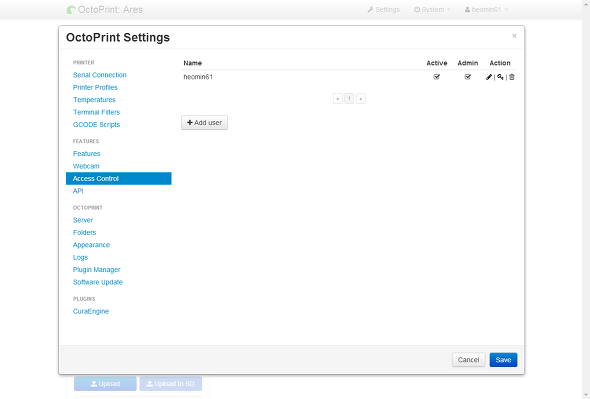
Task: Click the heomin61 username cell
Action: pos(198,77)
